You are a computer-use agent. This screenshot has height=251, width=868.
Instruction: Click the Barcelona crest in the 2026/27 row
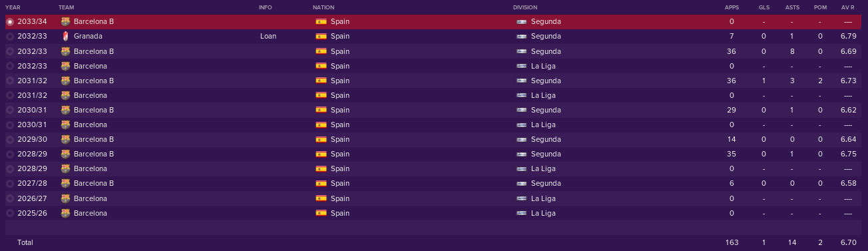(x=65, y=198)
